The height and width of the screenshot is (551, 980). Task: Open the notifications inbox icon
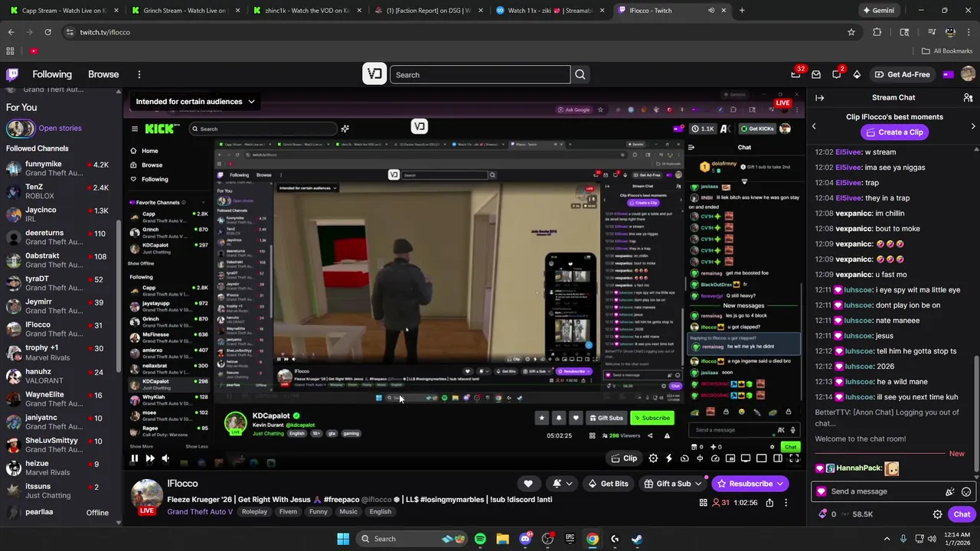click(816, 74)
